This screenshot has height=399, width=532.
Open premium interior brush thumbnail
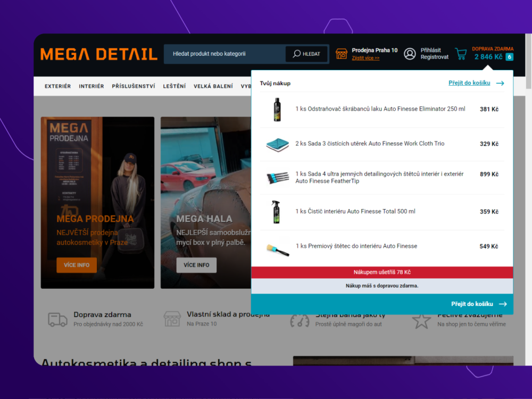tap(277, 248)
